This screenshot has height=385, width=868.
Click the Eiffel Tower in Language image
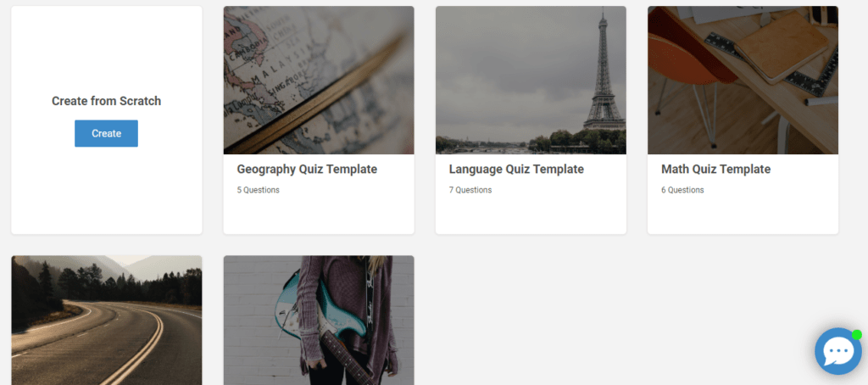[604, 72]
